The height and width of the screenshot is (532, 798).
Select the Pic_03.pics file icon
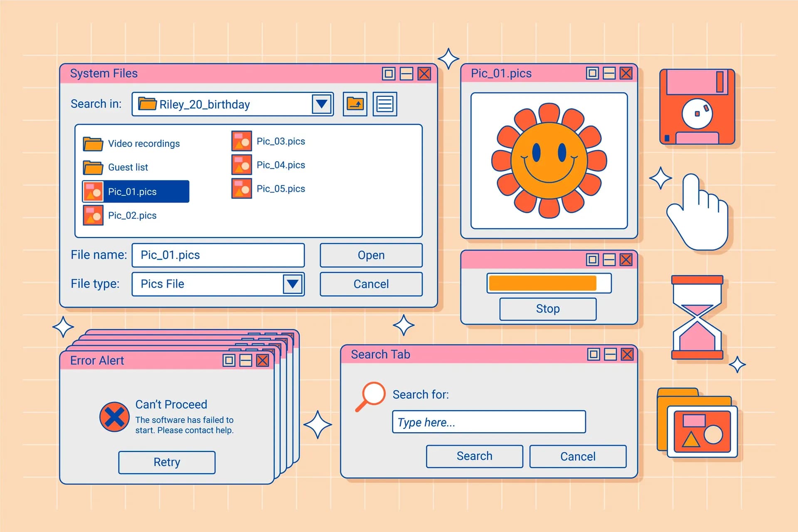click(241, 141)
